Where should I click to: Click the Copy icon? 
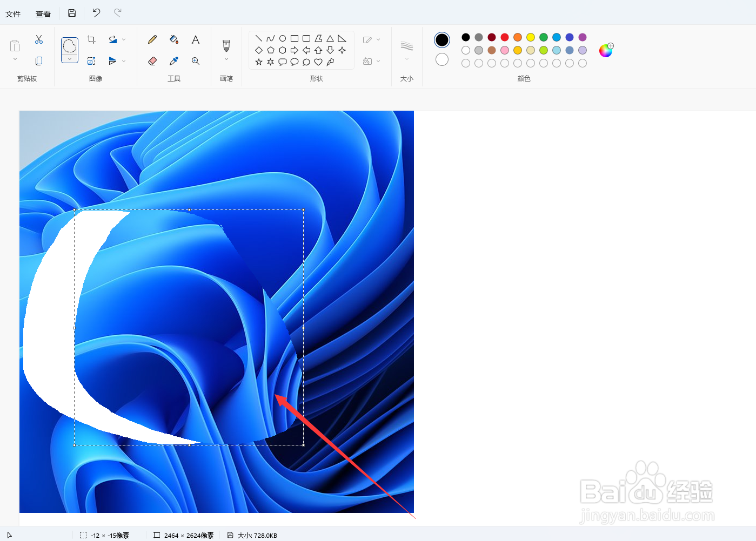tap(39, 61)
